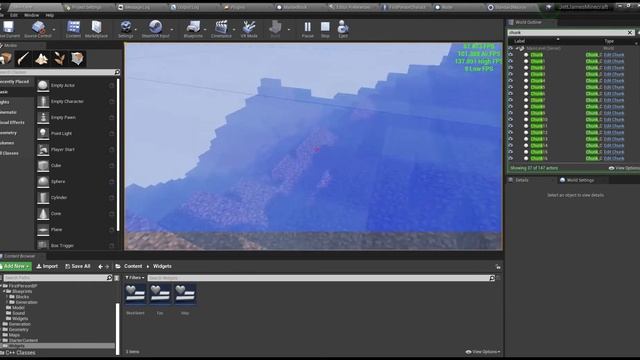Viewport: 640px width, 360px height.
Task: Clear the World Outliner search field
Action: click(630, 32)
